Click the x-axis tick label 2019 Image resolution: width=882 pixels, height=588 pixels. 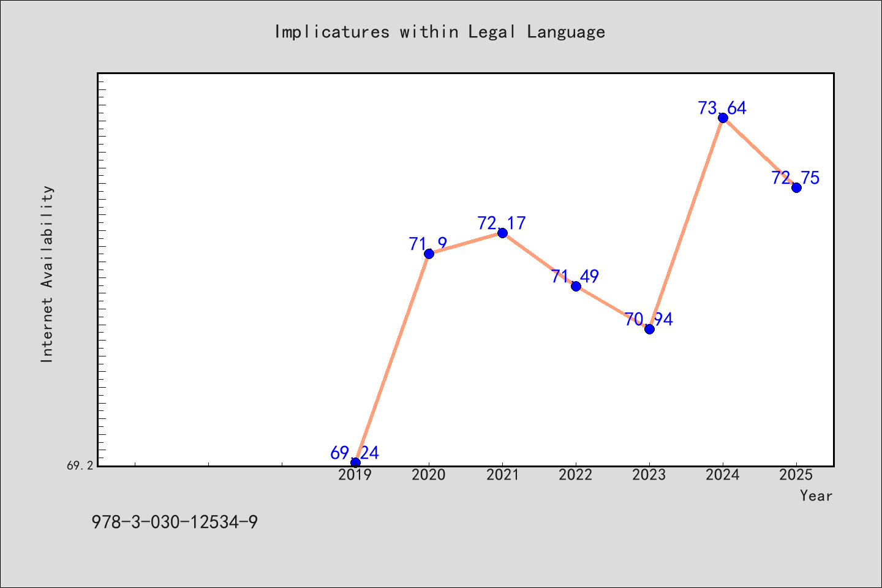[x=355, y=475]
